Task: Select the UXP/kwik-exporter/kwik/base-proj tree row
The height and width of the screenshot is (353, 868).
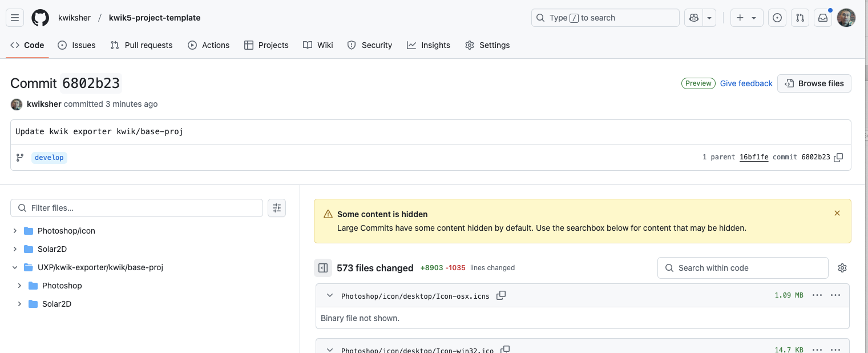Action: 148,267
